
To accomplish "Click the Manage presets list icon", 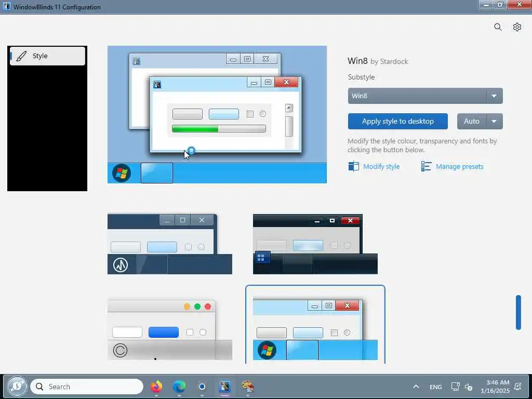I will [x=426, y=166].
